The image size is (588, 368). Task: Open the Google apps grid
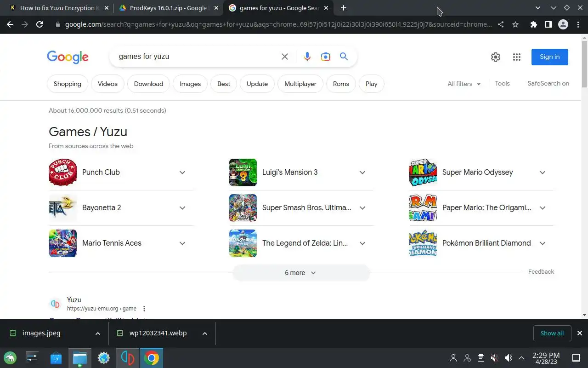click(x=517, y=57)
